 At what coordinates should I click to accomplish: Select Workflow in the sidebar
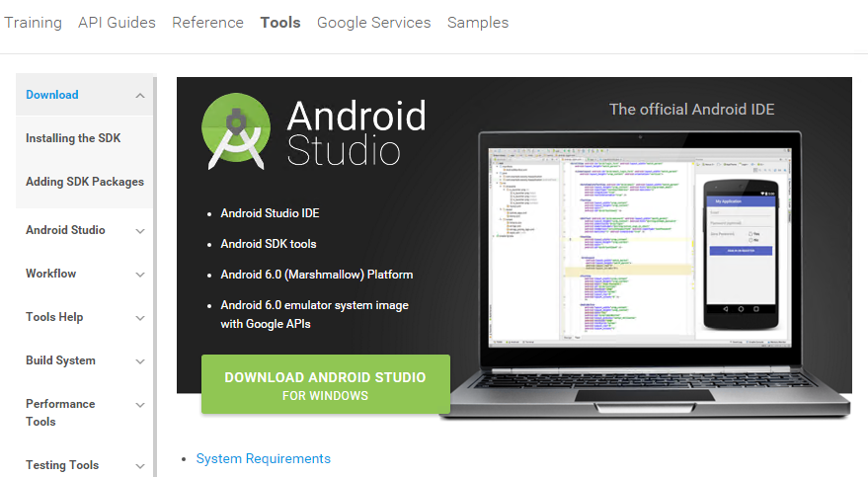pos(51,274)
